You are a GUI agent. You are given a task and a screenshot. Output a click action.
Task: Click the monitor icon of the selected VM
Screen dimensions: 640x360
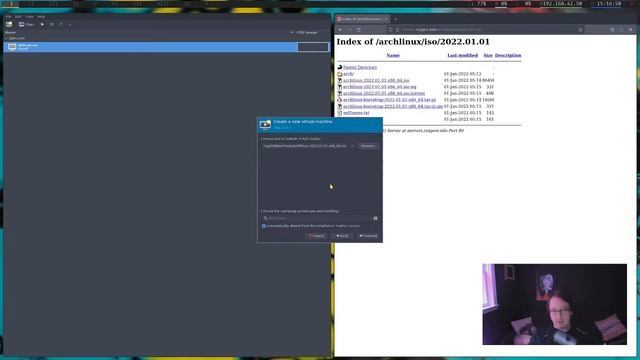pyautogui.click(x=12, y=47)
